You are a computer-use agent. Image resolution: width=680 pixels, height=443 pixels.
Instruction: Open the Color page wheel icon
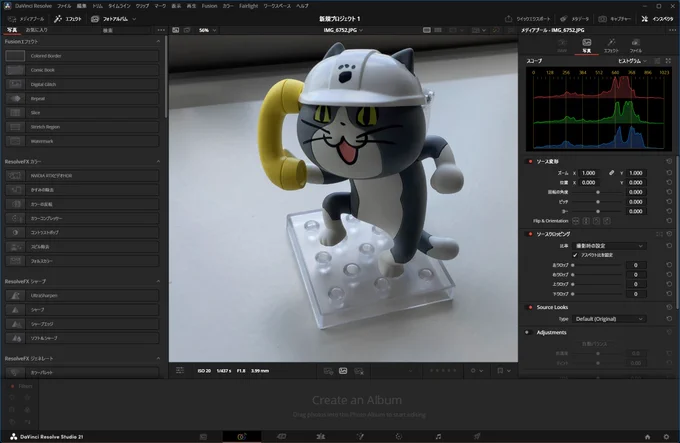point(399,436)
